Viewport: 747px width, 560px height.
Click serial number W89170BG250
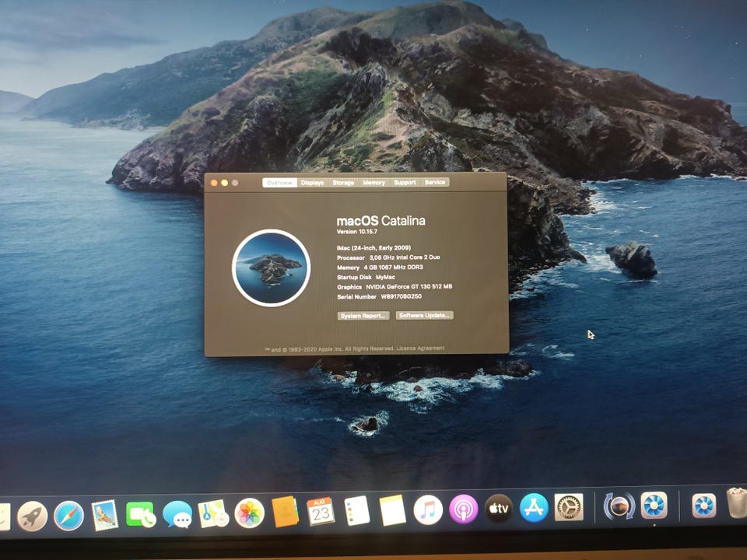coord(402,296)
